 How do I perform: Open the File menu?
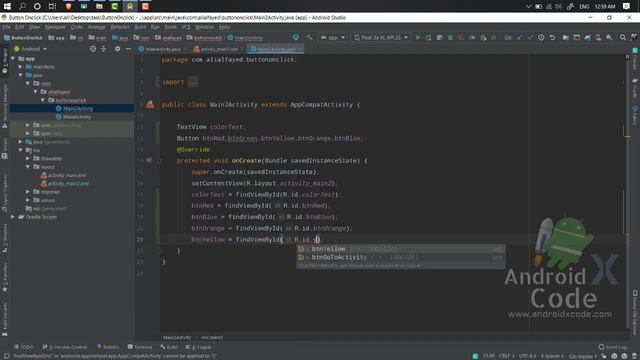tap(7, 27)
